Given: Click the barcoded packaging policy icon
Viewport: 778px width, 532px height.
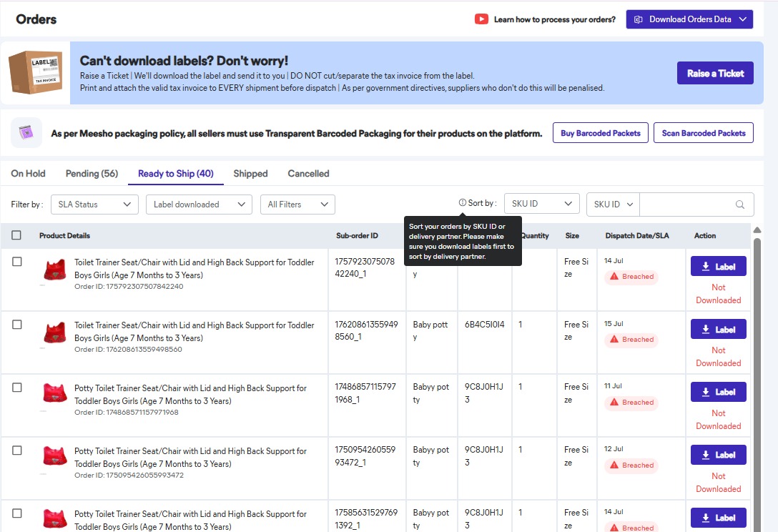Looking at the screenshot, I should click(x=26, y=133).
